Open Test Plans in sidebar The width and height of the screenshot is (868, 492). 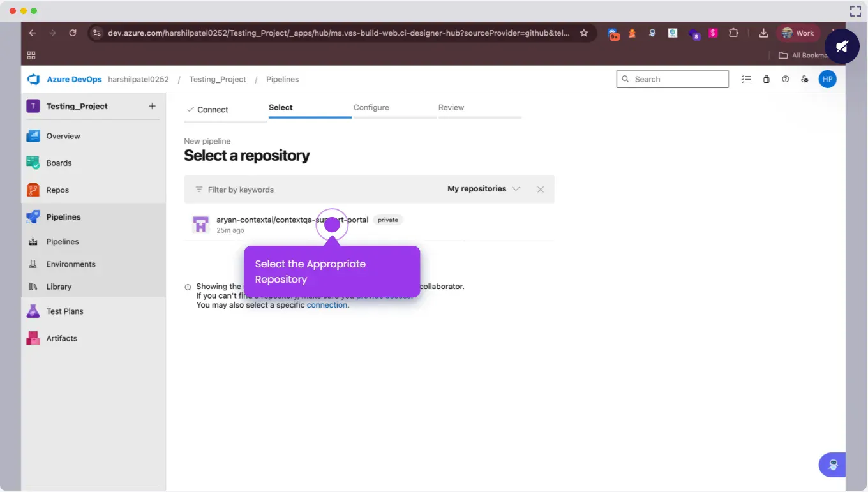pyautogui.click(x=64, y=311)
